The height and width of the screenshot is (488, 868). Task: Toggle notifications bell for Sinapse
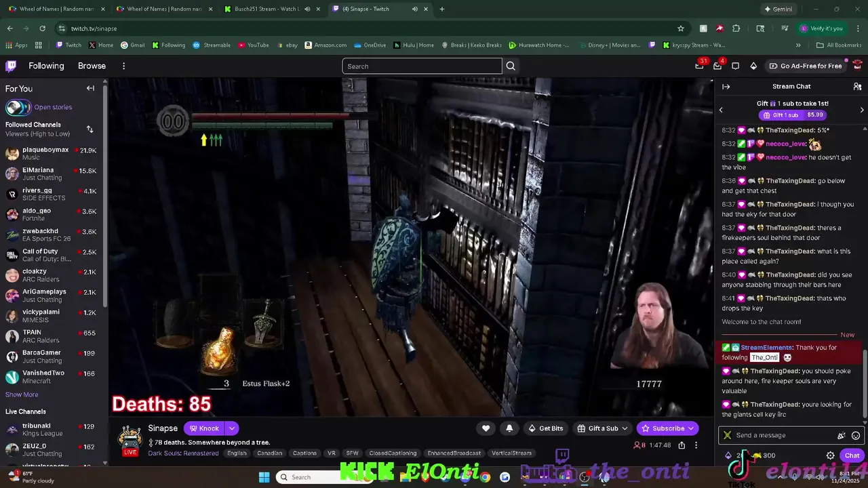(x=509, y=428)
